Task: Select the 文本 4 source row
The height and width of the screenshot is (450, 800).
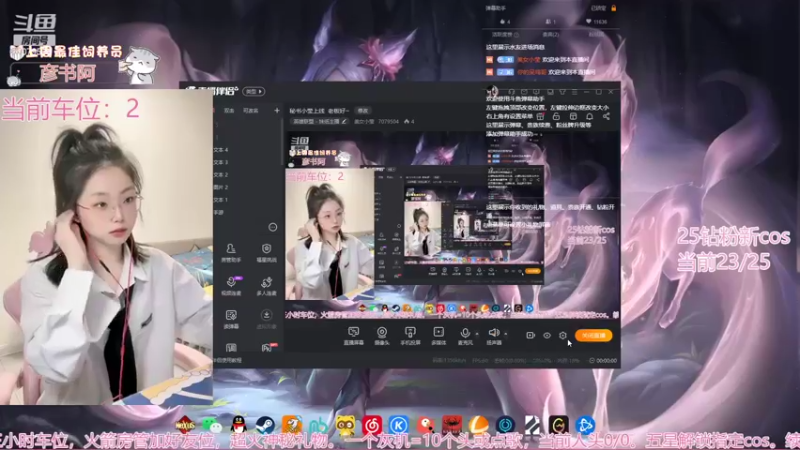Action: pyautogui.click(x=247, y=150)
